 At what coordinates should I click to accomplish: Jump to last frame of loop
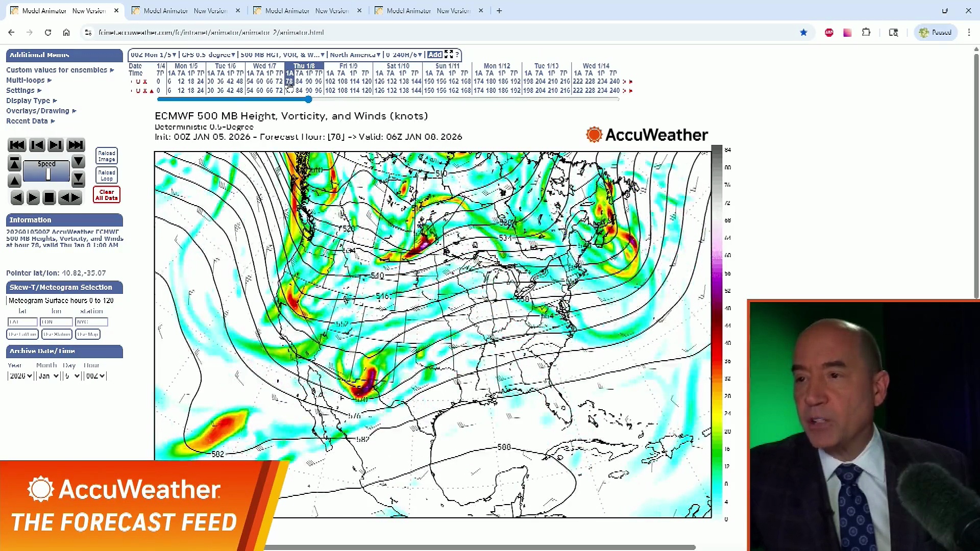[x=76, y=145]
